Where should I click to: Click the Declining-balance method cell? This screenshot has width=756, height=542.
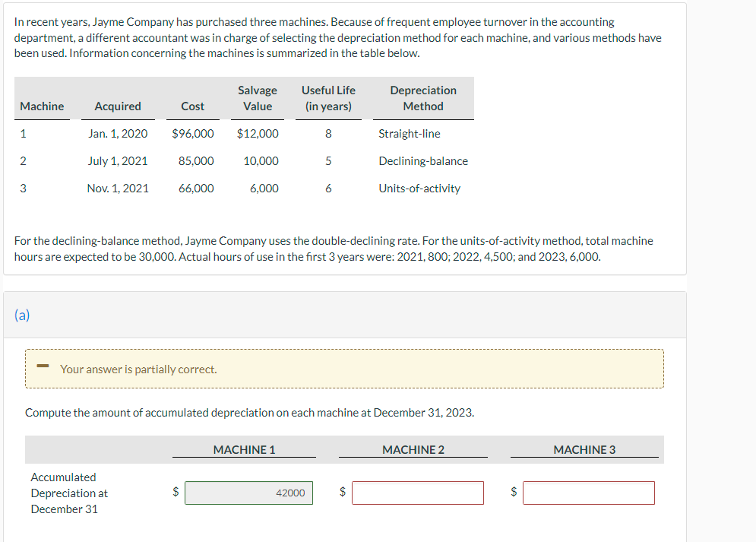pos(423,161)
